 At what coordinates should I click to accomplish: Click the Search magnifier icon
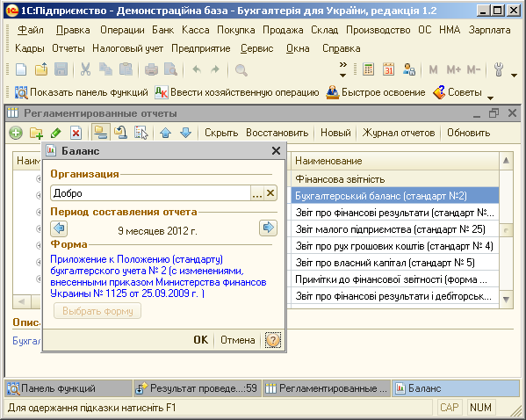[x=241, y=70]
